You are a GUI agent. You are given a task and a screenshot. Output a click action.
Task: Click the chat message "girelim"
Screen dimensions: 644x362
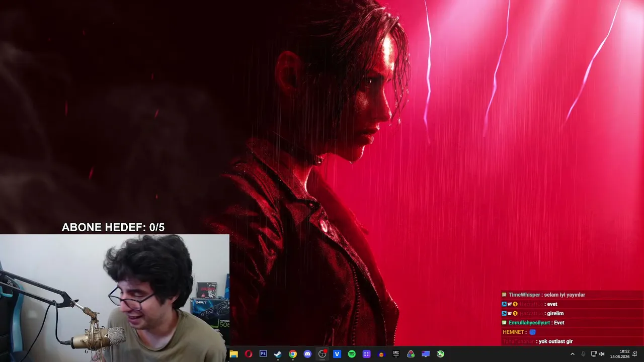click(x=555, y=313)
